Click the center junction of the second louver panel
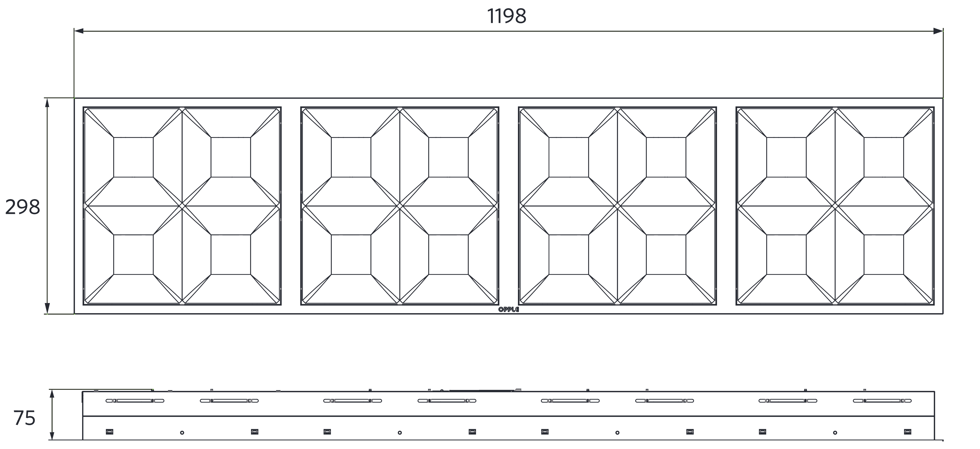980x449 pixels. pos(400,206)
